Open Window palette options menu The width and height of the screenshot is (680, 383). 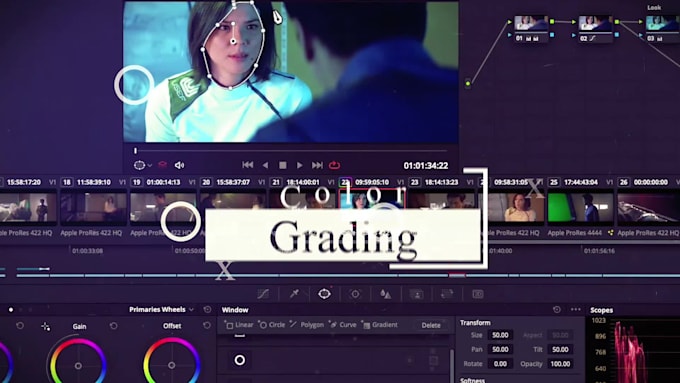coord(575,309)
